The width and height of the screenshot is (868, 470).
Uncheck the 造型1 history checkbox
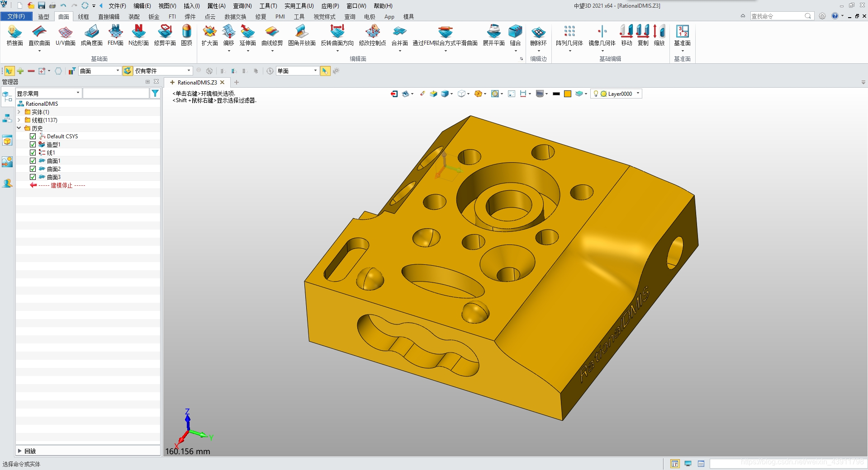pyautogui.click(x=33, y=144)
